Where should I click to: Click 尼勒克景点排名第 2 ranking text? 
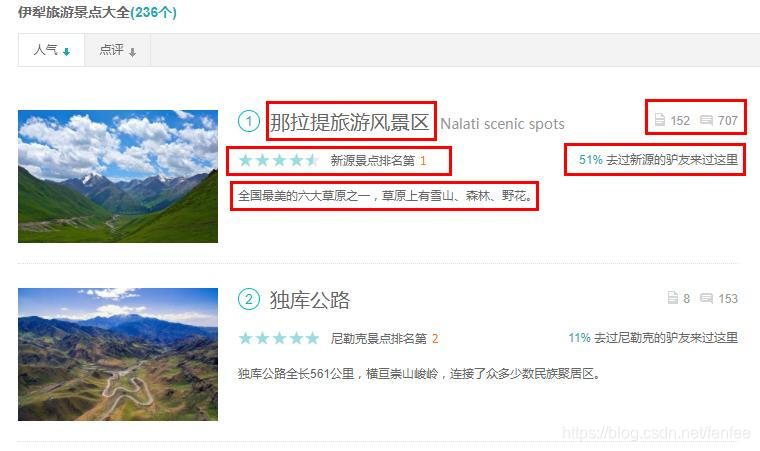pos(384,338)
